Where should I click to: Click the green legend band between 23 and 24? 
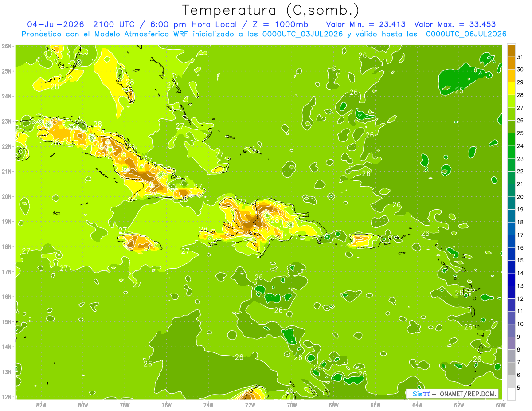click(x=511, y=152)
